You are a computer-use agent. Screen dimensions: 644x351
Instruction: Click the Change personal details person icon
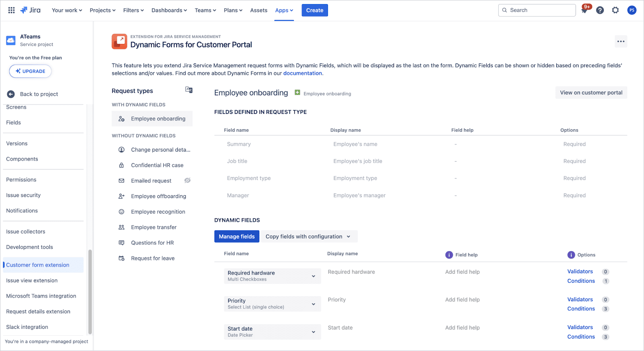point(121,150)
